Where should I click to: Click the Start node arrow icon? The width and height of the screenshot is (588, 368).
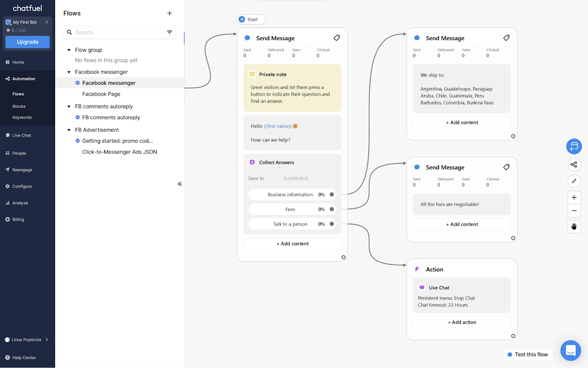[242, 19]
